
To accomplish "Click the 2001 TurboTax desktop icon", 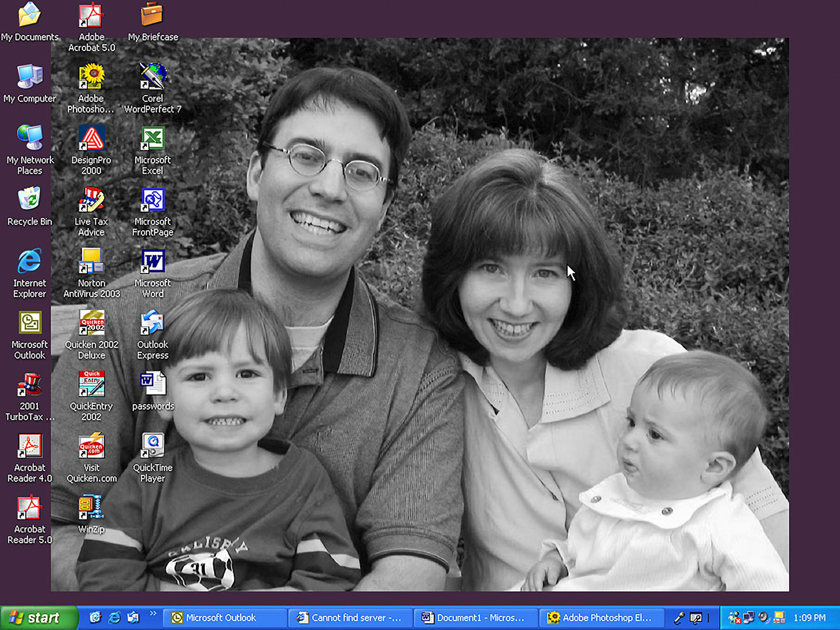I will [29, 385].
